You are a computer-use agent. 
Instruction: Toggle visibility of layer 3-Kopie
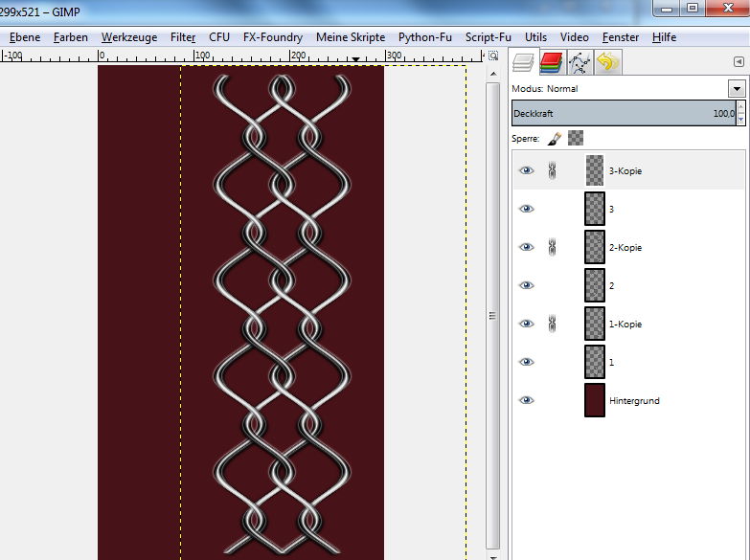click(x=526, y=171)
